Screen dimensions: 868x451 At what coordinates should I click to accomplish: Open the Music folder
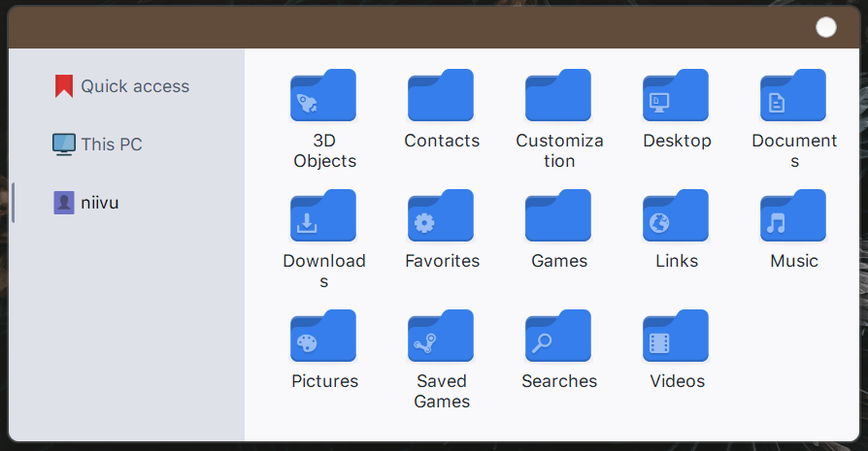click(793, 217)
